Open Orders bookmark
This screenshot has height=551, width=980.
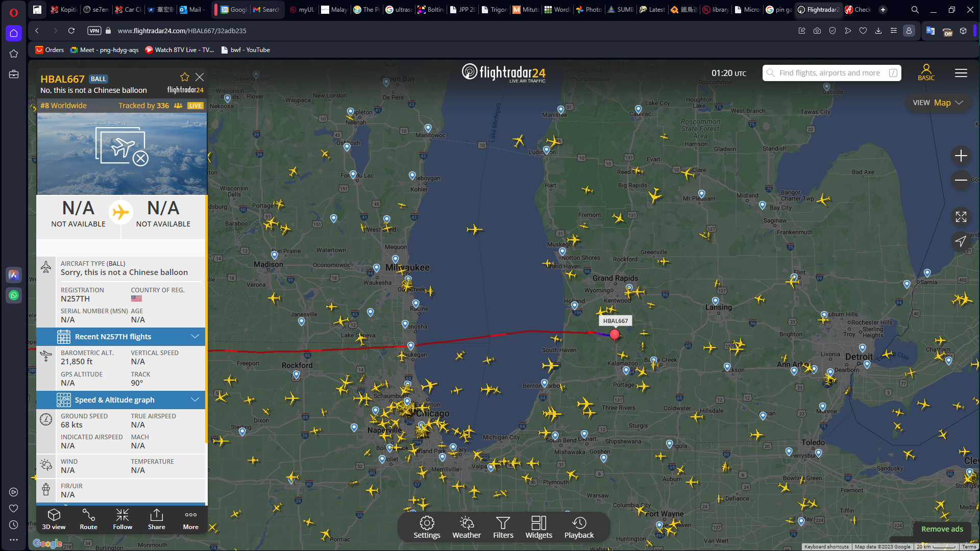click(50, 50)
